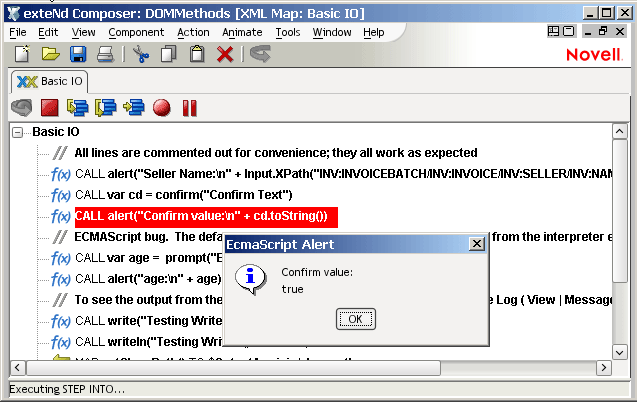The image size is (637, 402).
Task: Paste using the clipboard icon
Action: click(197, 54)
